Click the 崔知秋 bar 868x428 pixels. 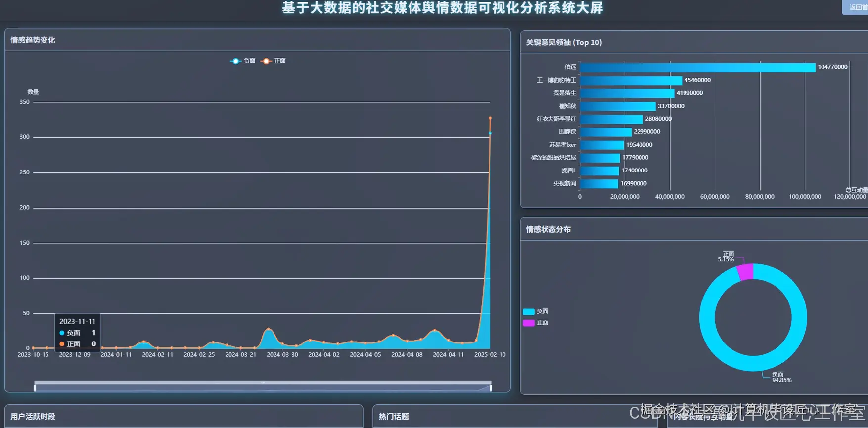(x=618, y=106)
